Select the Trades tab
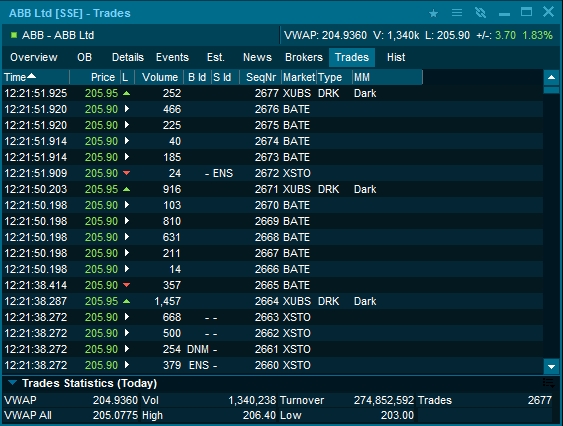 pos(352,57)
